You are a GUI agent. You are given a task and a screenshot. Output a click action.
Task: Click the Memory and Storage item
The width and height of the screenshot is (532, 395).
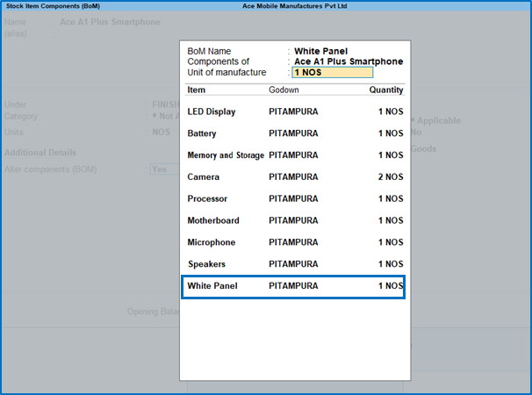(x=226, y=155)
